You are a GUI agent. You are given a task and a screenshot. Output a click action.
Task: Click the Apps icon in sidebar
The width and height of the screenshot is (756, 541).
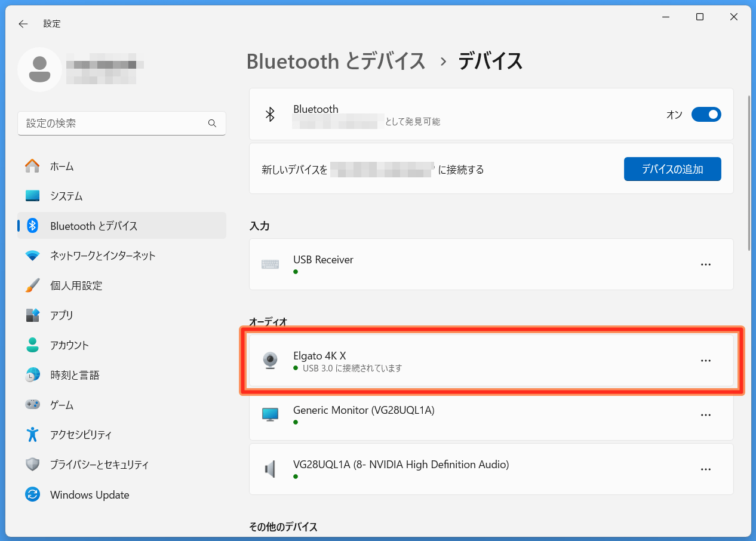[x=32, y=315]
